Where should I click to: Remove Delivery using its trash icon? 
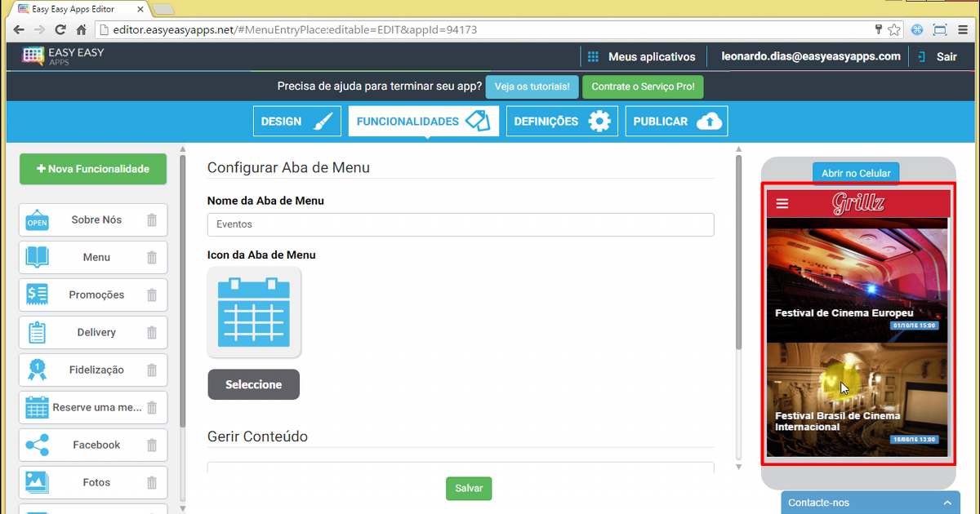(152, 332)
